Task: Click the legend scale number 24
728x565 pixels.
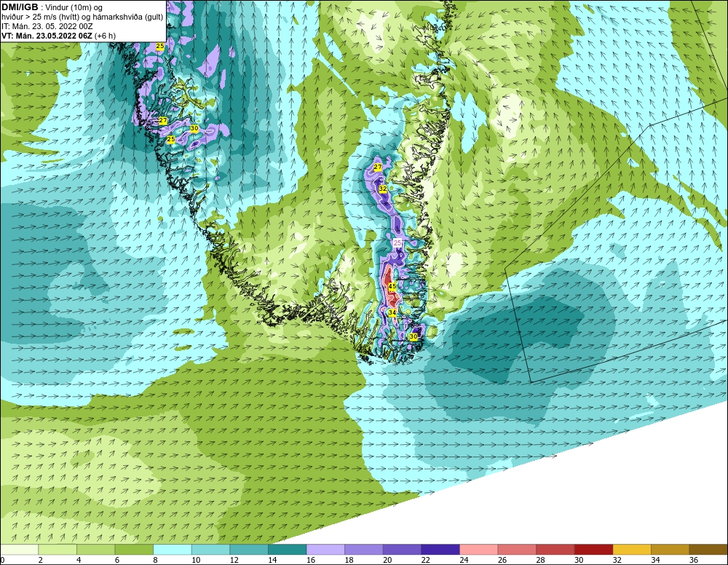Action: [464, 560]
